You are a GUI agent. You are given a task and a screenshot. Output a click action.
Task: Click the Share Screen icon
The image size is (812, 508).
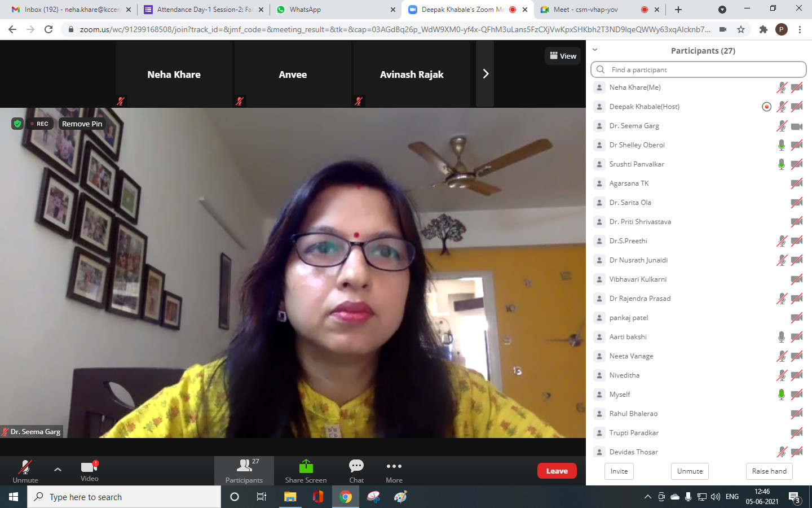point(306,467)
